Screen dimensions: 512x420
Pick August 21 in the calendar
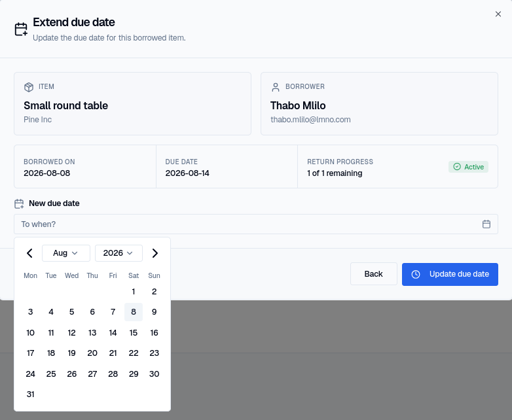pos(113,353)
